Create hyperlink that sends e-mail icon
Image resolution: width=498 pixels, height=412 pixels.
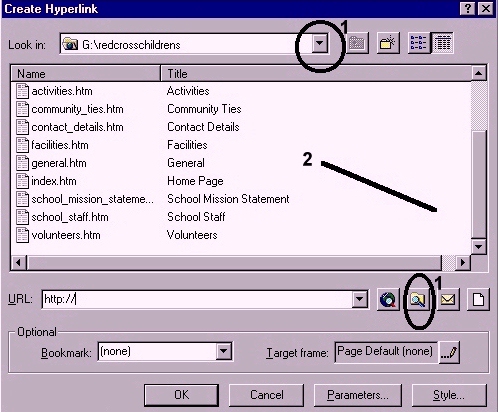tap(448, 299)
